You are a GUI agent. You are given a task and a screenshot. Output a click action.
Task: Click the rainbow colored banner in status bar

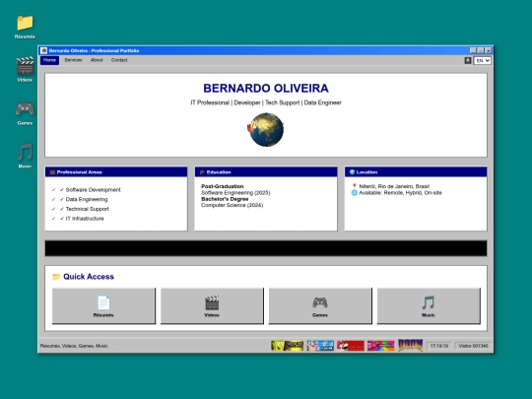pyautogui.click(x=380, y=346)
